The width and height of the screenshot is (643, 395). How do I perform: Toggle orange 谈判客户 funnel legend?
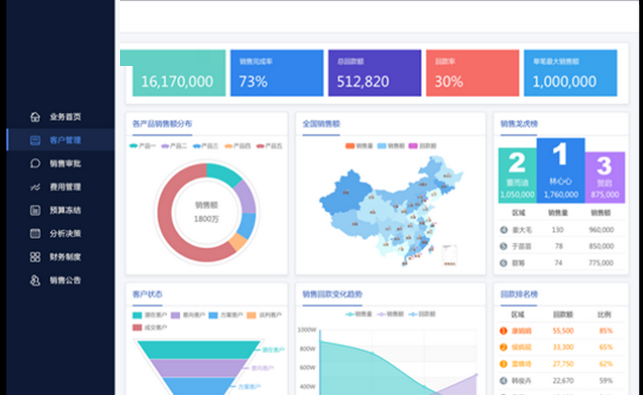[x=264, y=315]
